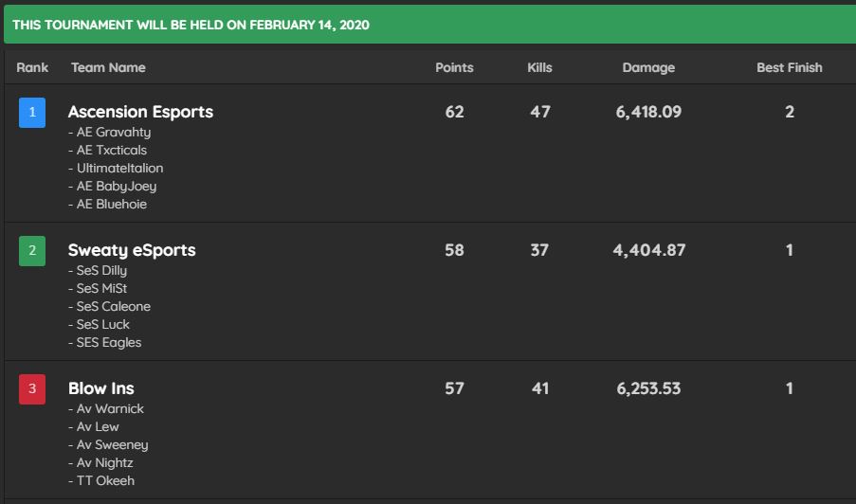
Task: Sort by the Kills column header
Action: click(539, 67)
